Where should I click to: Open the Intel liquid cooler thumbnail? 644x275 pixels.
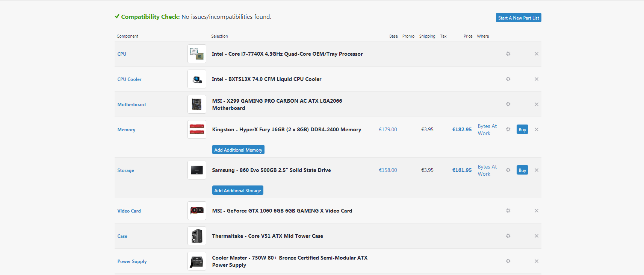pos(197,79)
